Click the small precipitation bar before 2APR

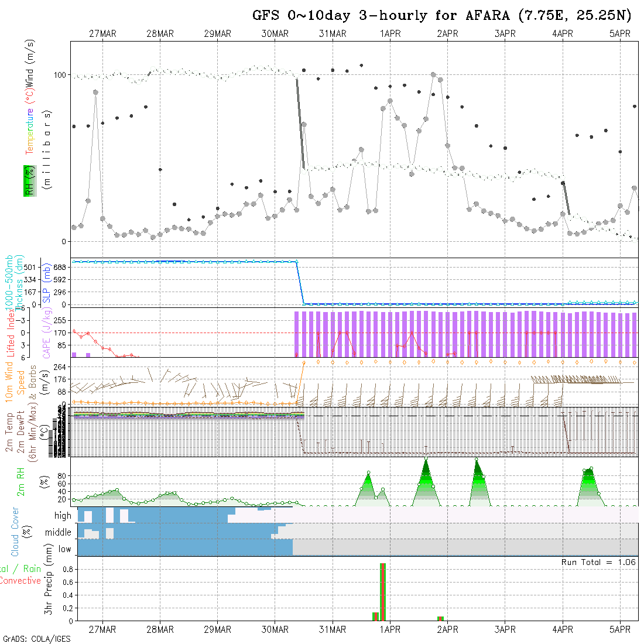(x=440, y=619)
